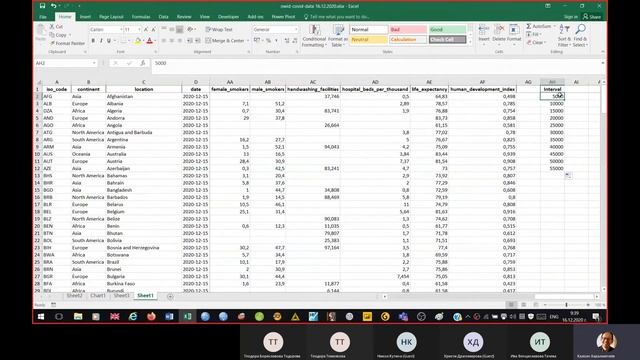
Task: Click the Windows Start button
Action: [x=41, y=316]
